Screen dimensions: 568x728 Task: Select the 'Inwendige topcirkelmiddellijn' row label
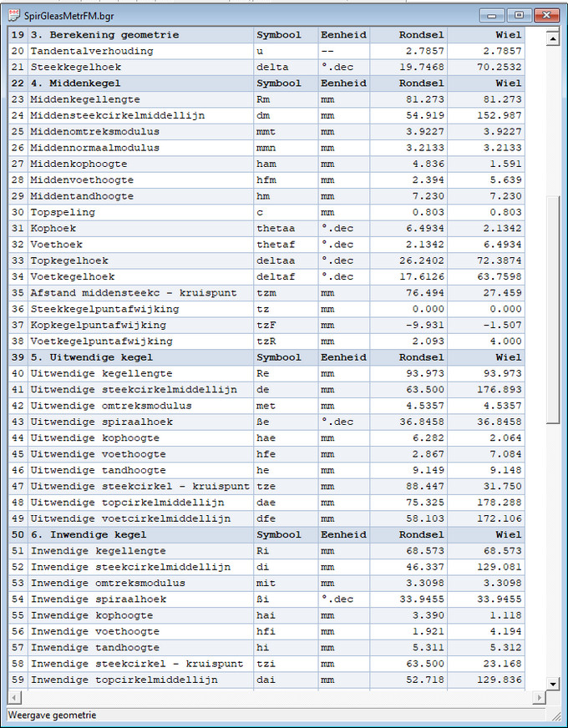[124, 680]
